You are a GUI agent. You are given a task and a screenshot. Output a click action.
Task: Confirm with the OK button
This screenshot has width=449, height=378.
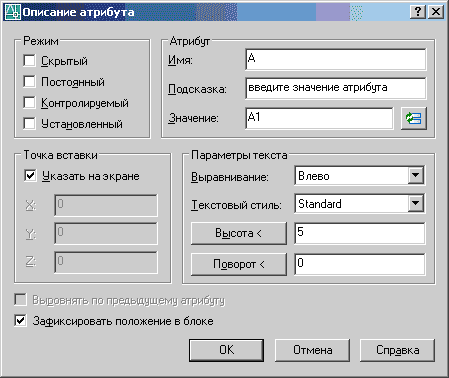[x=226, y=350]
